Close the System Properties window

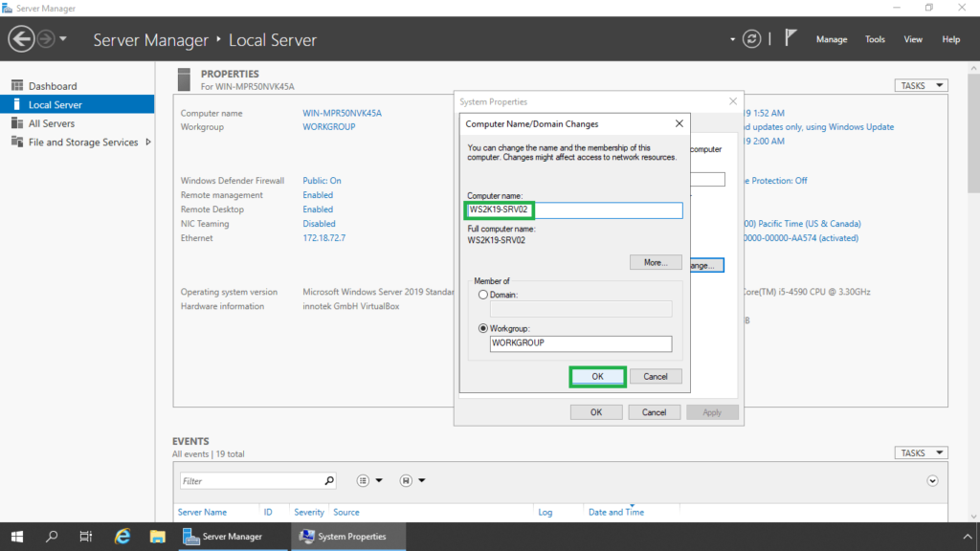click(732, 101)
